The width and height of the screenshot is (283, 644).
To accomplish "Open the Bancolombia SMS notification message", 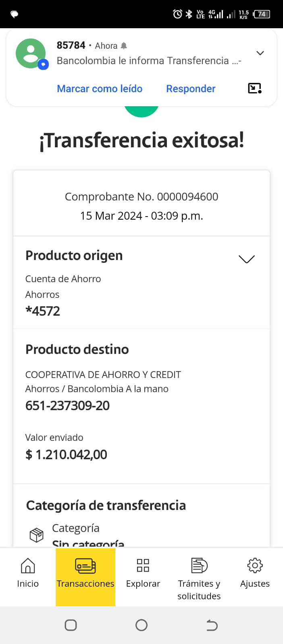I will click(x=149, y=61).
